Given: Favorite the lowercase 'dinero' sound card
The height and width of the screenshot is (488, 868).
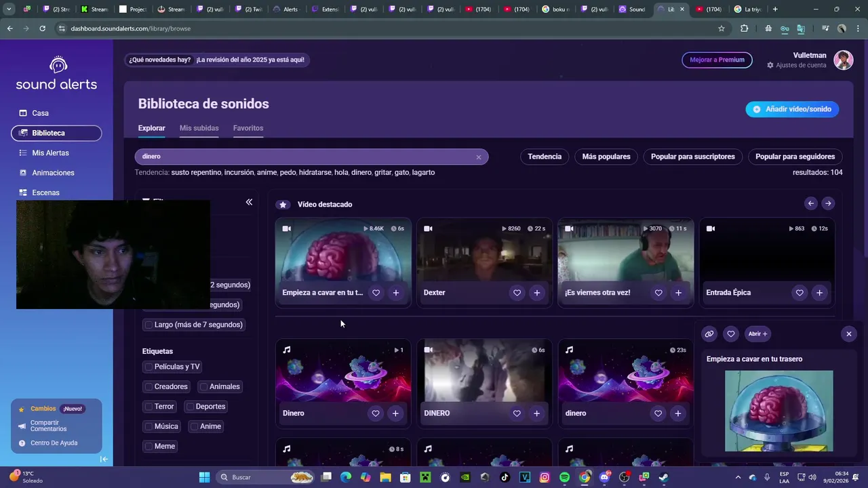Looking at the screenshot, I should (658, 413).
